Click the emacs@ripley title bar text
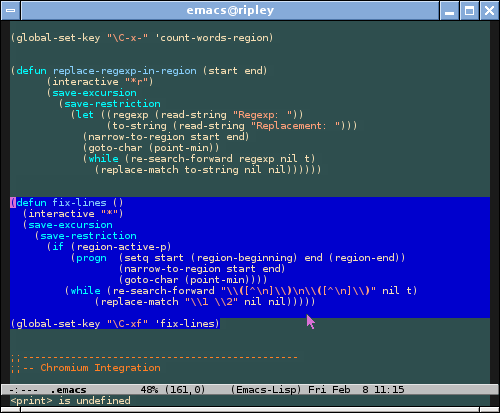Image resolution: width=500 pixels, height=413 pixels. [x=230, y=10]
